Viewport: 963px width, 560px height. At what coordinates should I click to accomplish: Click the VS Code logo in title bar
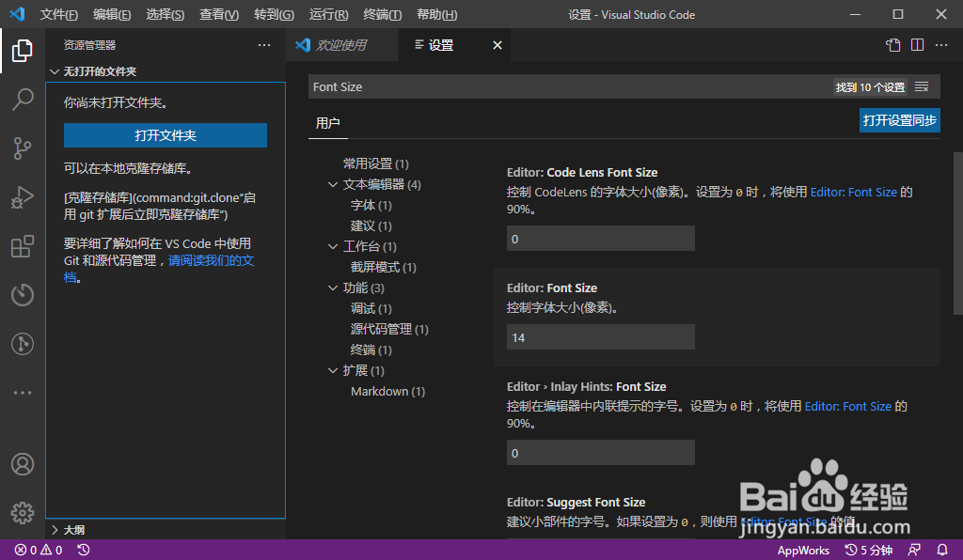[17, 14]
